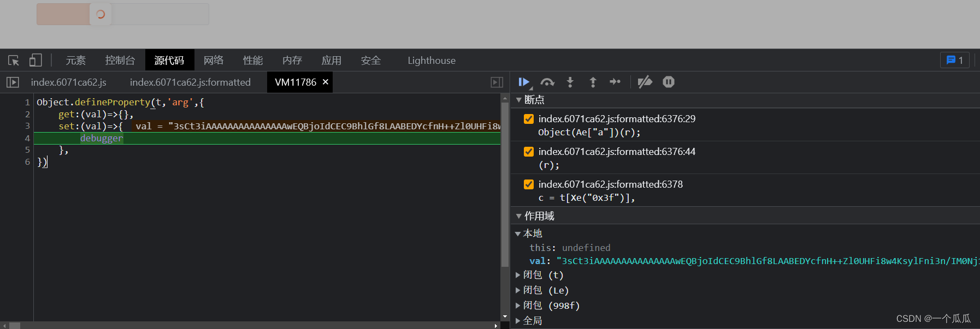The height and width of the screenshot is (329, 980).
Task: Open the issues counter badge showing 1
Action: [955, 60]
